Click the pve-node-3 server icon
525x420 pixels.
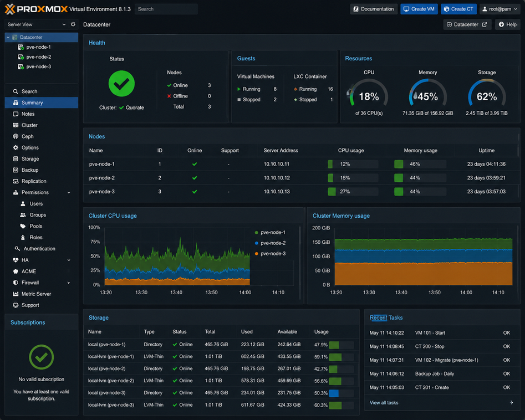coord(21,66)
